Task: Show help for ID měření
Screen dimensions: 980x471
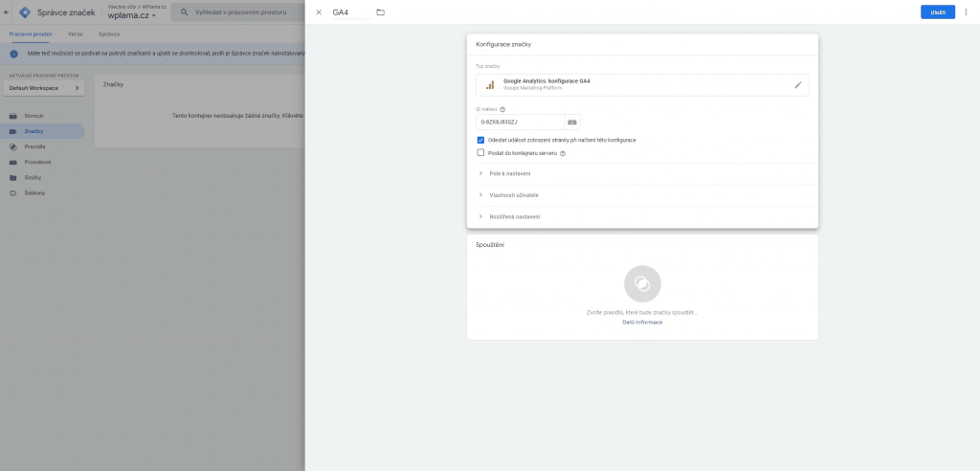Action: click(x=502, y=109)
